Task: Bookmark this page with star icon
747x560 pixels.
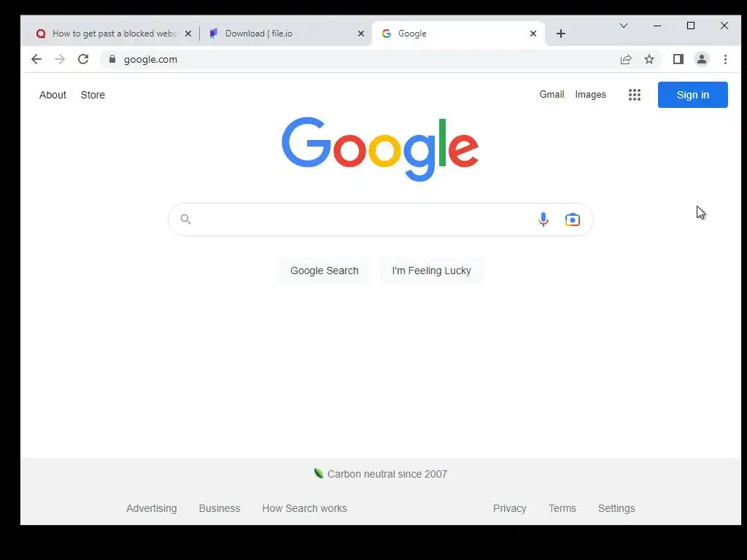Action: [649, 60]
